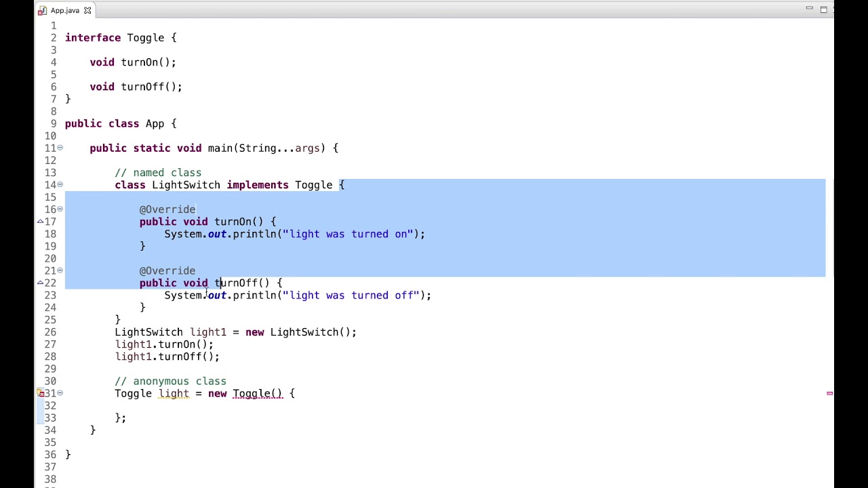
Task: Click 'void turnOn();' declaration on line 4
Action: (x=133, y=62)
